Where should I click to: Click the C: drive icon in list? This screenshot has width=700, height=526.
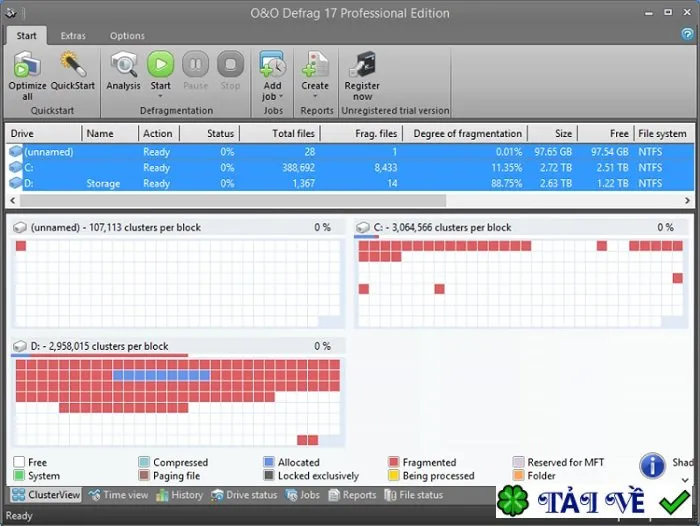16,167
